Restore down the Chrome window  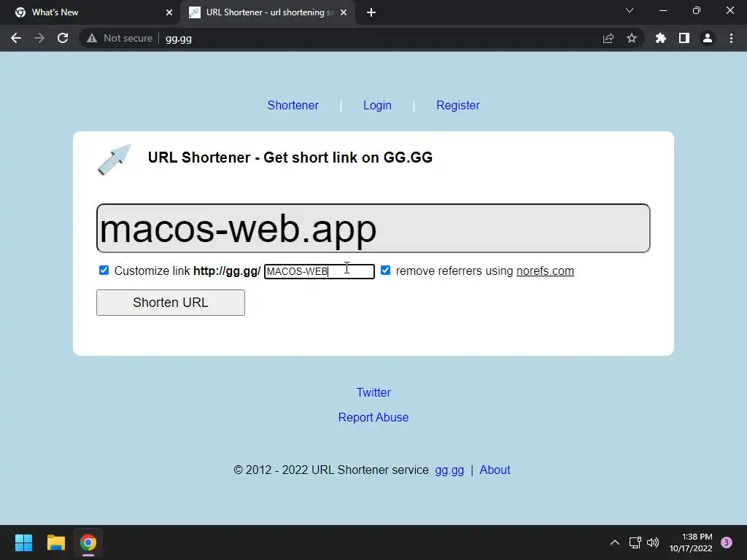click(697, 10)
